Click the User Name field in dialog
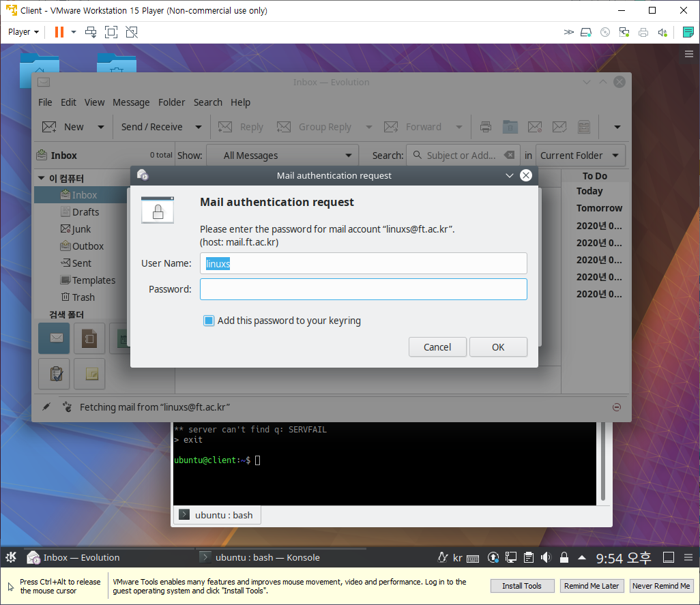Screen dimensions: 700x605 click(364, 263)
